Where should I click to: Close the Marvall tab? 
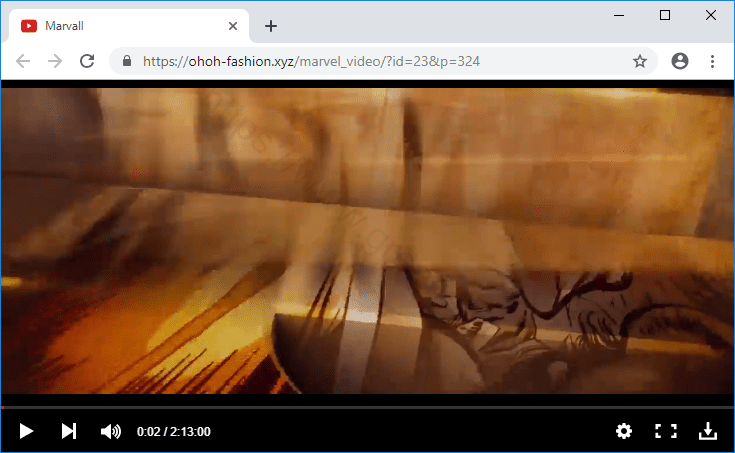(233, 26)
